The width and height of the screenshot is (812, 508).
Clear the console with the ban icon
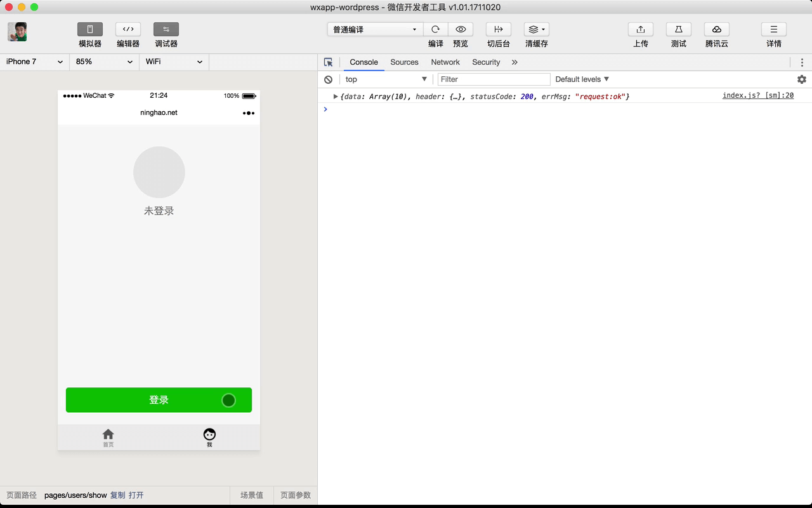[x=328, y=79]
